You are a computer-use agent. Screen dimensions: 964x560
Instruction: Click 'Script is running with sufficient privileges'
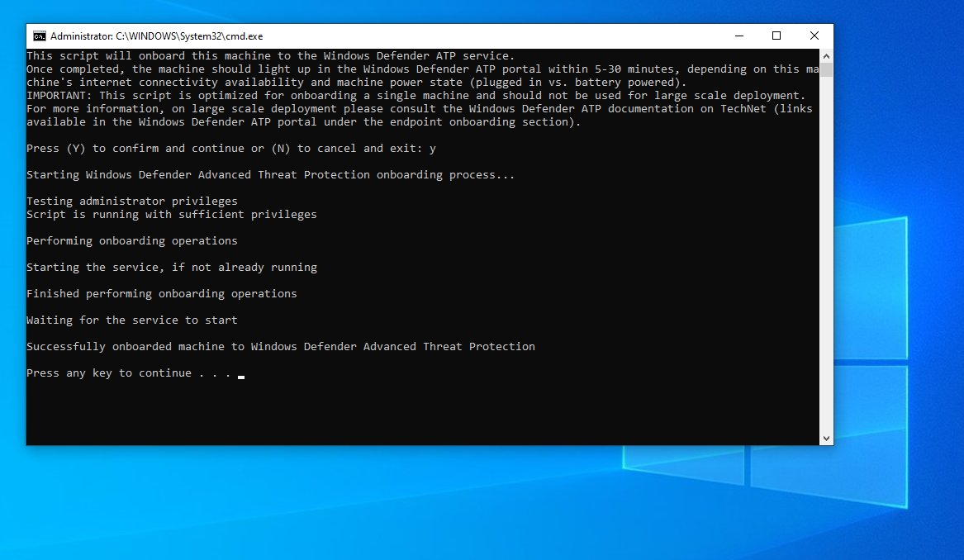(172, 215)
